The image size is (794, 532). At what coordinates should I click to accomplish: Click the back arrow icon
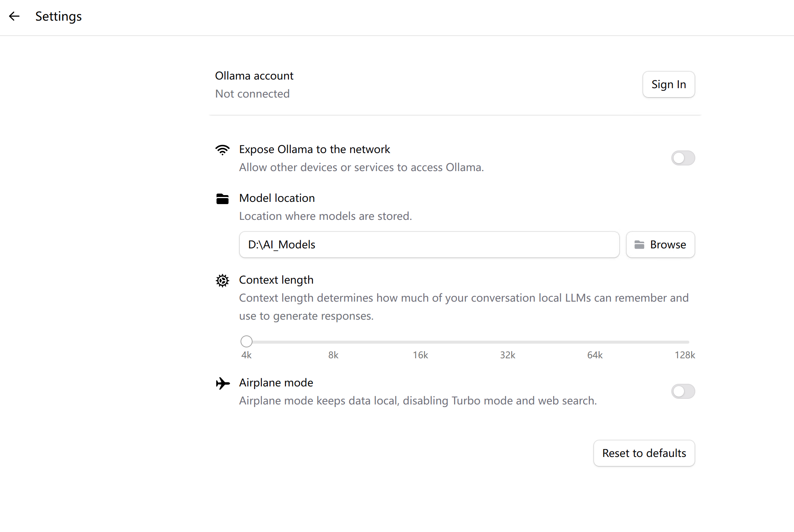pyautogui.click(x=14, y=16)
